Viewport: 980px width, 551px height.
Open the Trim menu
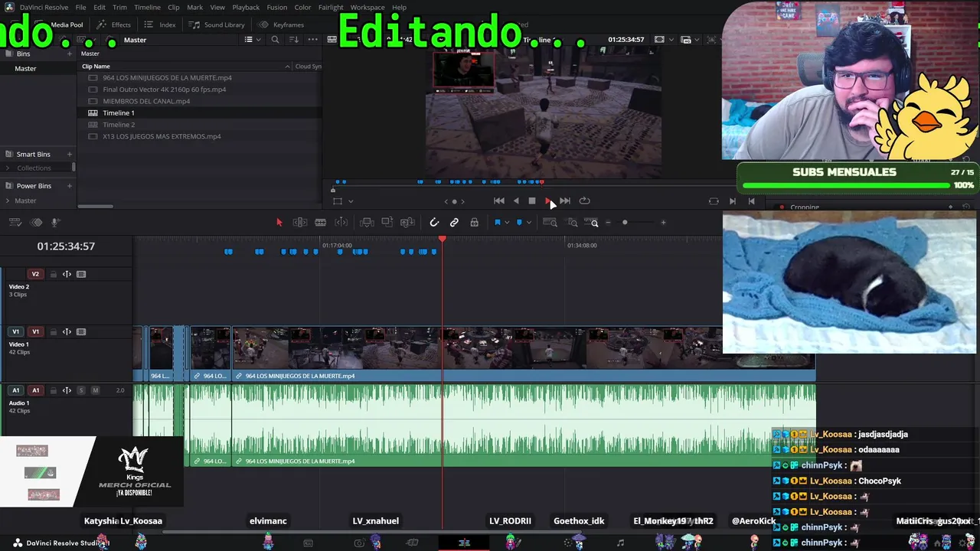pos(119,8)
